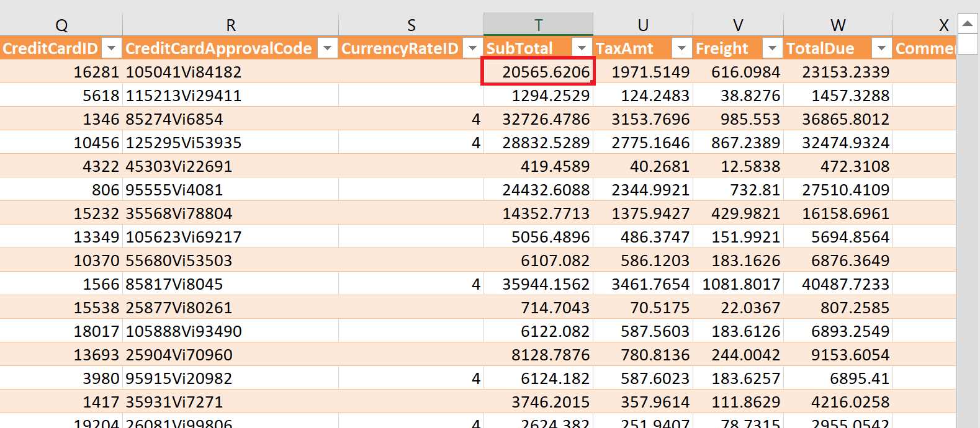
Task: Select the SubTotal cell 24432.6088
Action: (539, 189)
